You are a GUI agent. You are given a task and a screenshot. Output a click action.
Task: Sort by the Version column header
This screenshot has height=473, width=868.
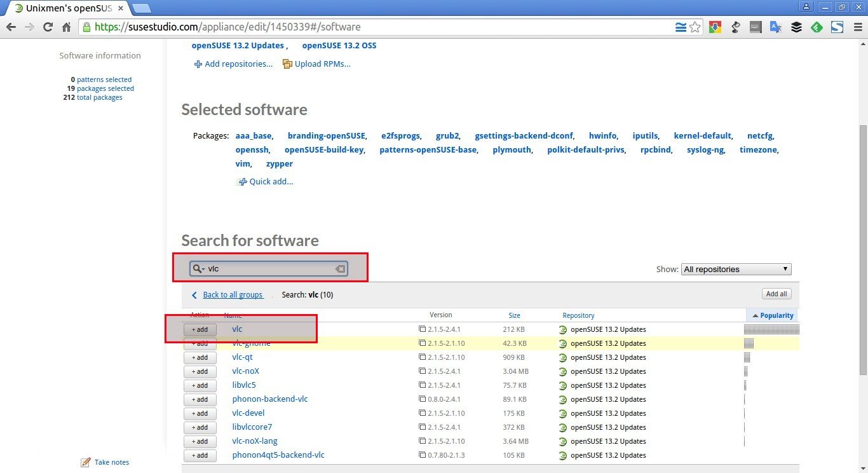441,315
